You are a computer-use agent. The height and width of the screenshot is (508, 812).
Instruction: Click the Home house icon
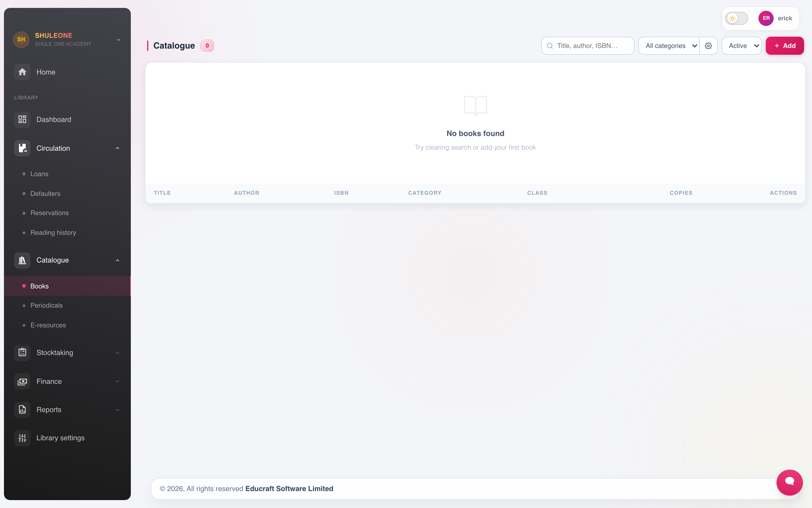coord(22,72)
